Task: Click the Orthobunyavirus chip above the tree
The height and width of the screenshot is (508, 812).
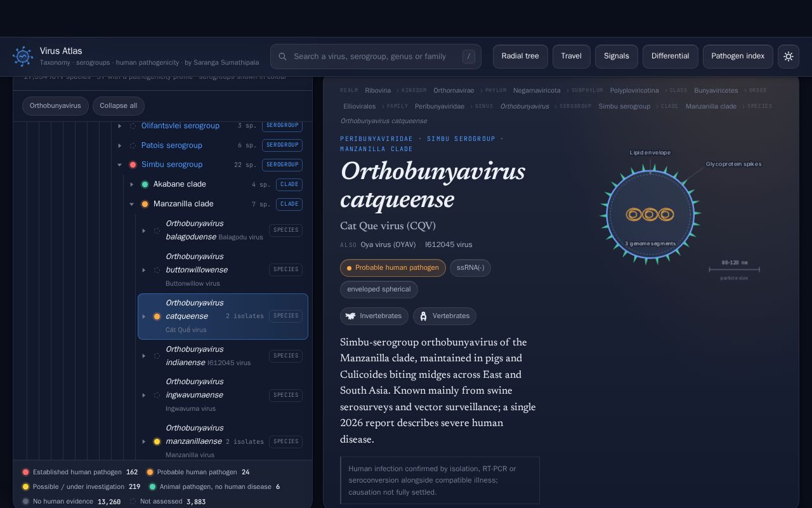Action: (x=55, y=106)
